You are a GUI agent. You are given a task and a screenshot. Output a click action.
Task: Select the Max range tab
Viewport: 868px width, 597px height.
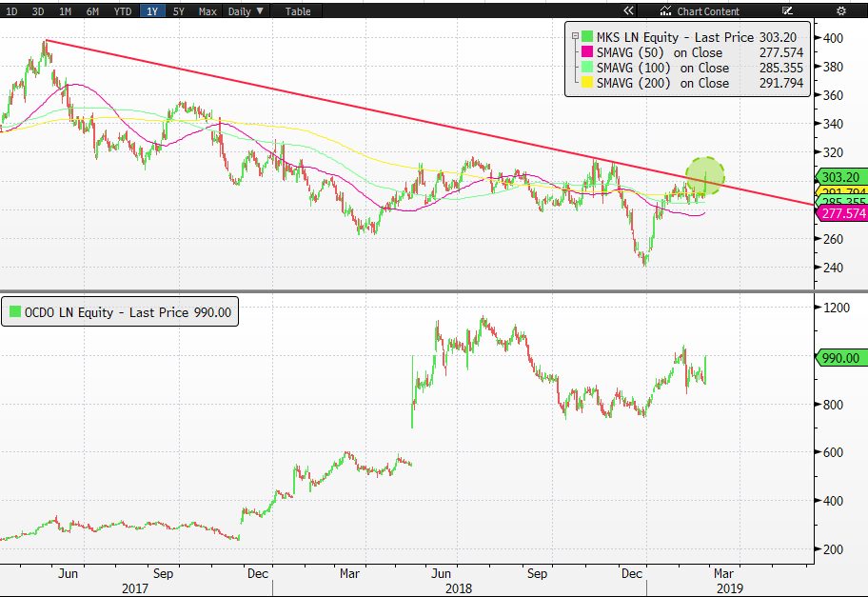click(207, 11)
